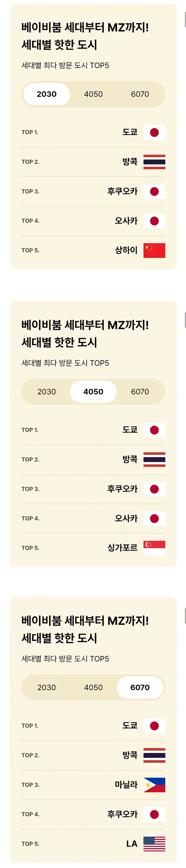This screenshot has width=186, height=868.
Task: Open the 상하이 city entry
Action: point(126,250)
